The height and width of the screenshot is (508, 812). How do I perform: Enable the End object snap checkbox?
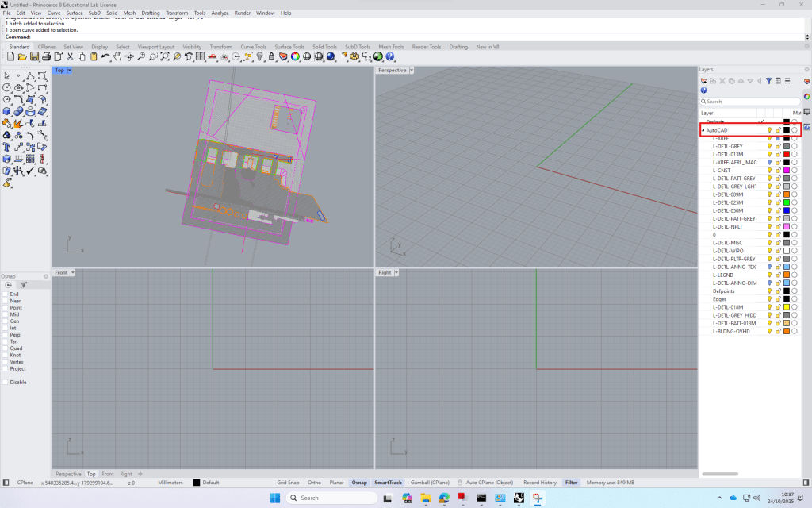[x=6, y=294]
